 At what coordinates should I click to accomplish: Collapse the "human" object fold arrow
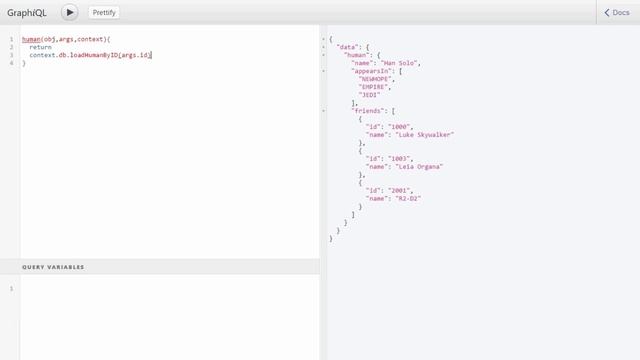(x=324, y=55)
